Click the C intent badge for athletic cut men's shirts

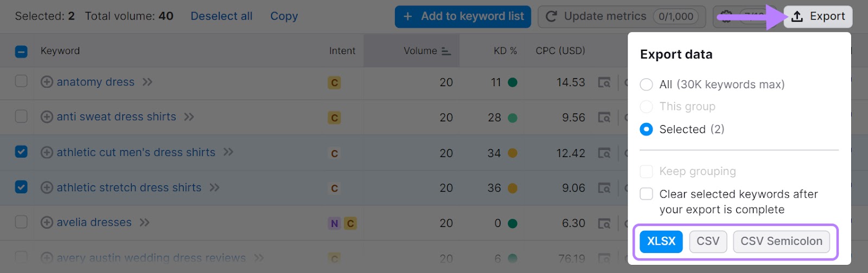(x=334, y=154)
